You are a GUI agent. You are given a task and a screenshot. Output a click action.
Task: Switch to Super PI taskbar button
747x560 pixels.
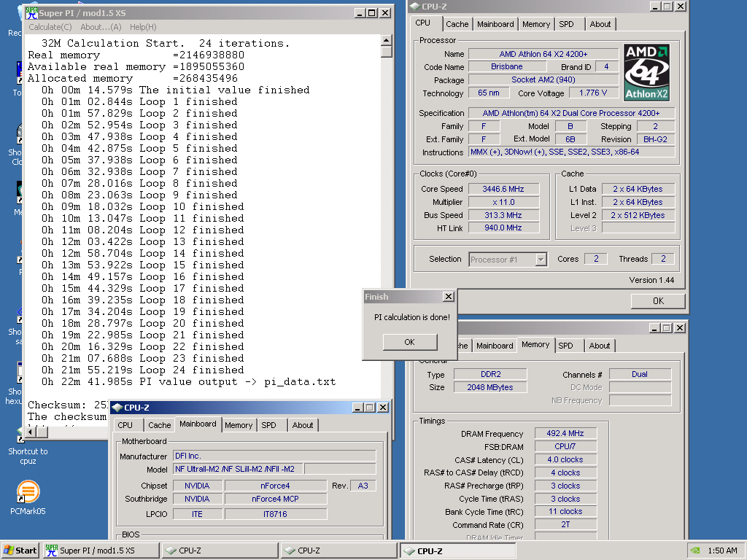click(x=101, y=551)
